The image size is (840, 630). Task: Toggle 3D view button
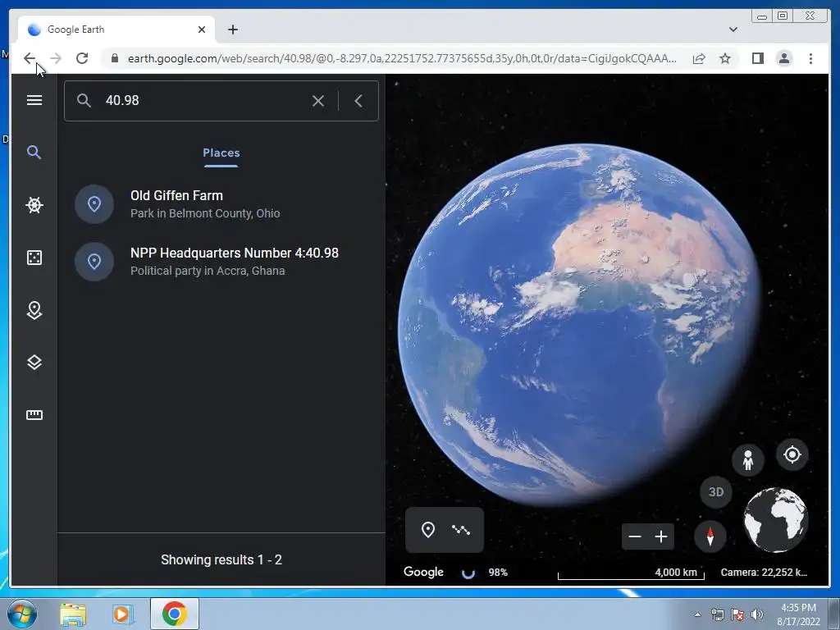pyautogui.click(x=716, y=492)
